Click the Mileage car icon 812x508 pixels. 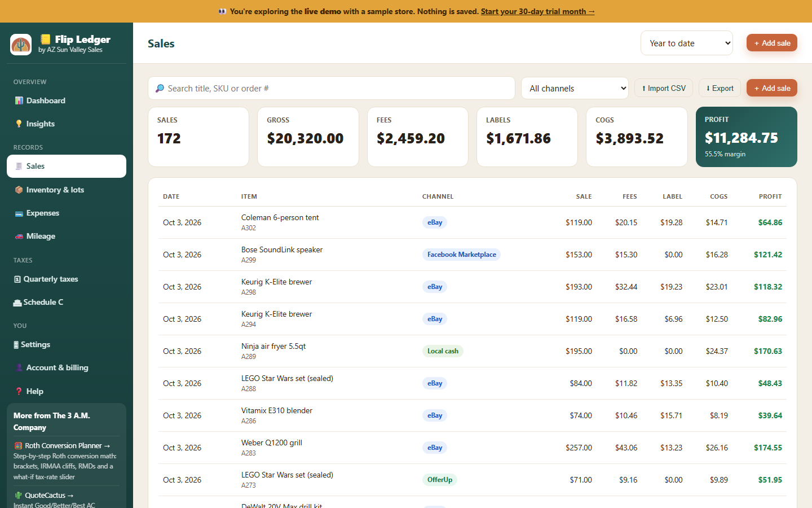19,236
